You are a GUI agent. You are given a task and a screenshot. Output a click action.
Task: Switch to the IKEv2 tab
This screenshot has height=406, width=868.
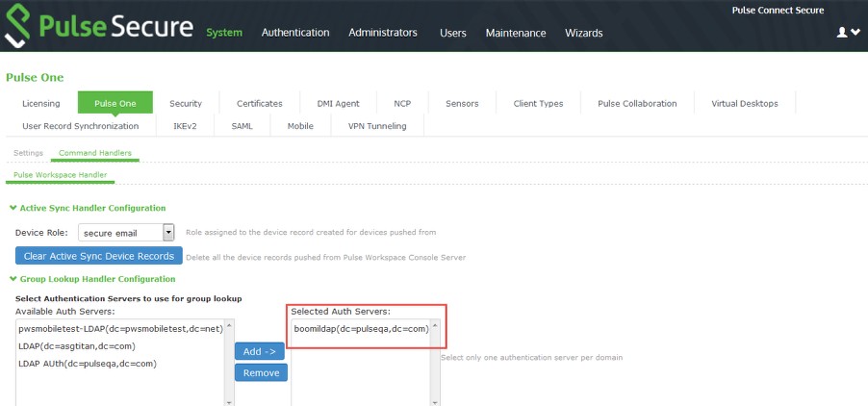pos(185,126)
